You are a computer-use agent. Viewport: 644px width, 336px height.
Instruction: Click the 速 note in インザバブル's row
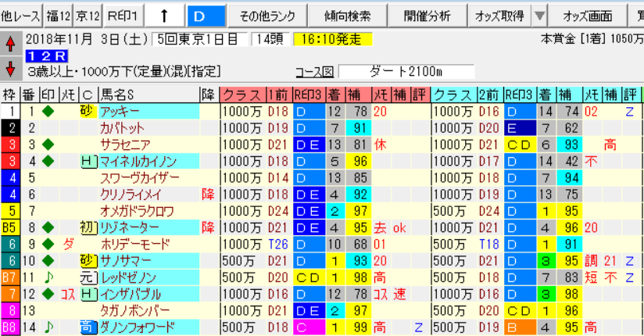click(x=399, y=294)
